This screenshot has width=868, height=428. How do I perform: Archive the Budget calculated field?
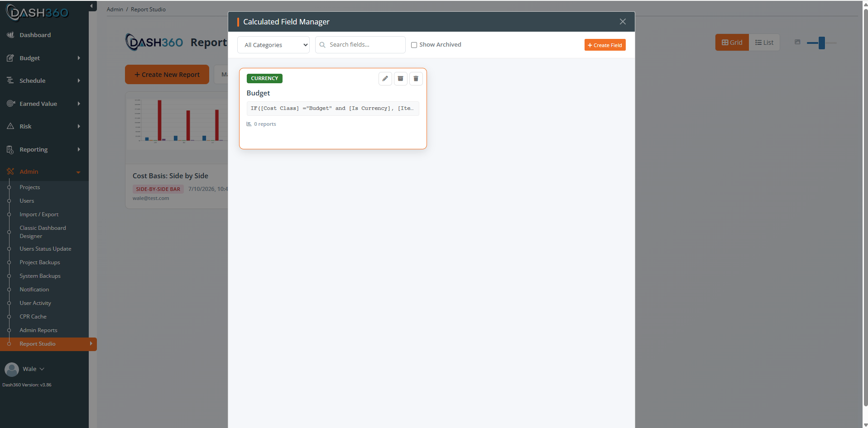coord(400,79)
